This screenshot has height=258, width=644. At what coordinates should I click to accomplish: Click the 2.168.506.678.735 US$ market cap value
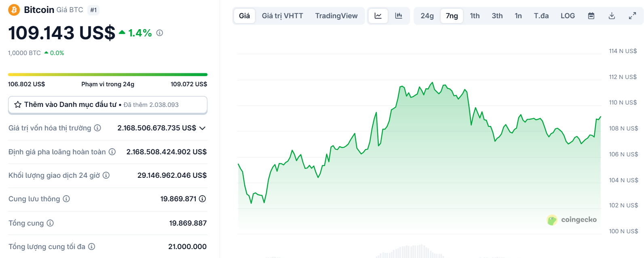157,128
